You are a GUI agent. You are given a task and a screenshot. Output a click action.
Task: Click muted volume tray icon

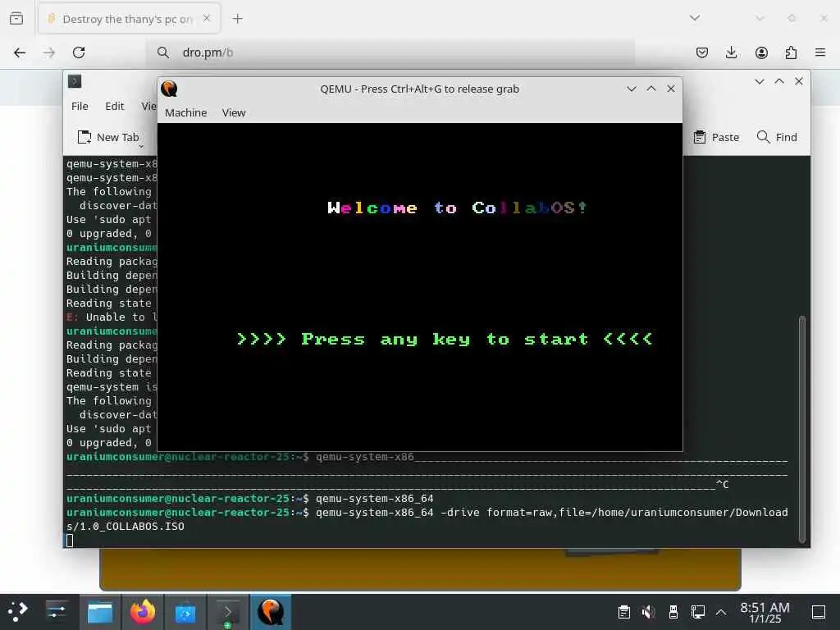click(x=648, y=612)
